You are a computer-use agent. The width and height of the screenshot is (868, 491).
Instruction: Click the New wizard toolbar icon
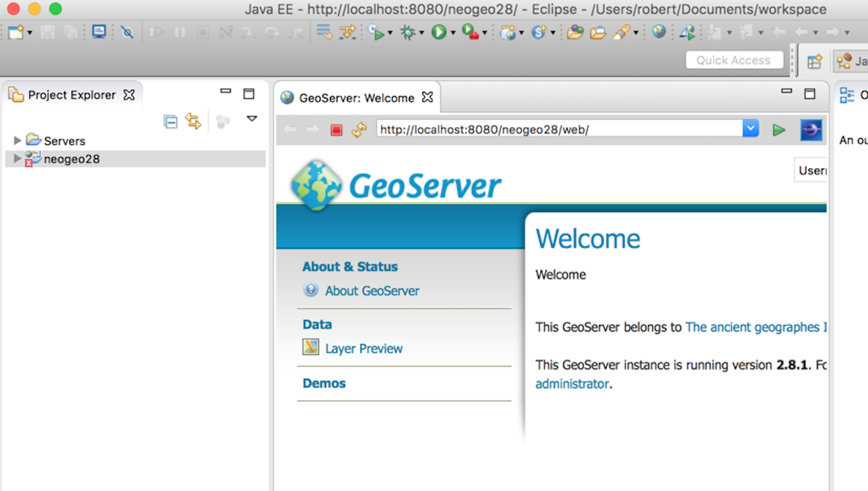15,32
